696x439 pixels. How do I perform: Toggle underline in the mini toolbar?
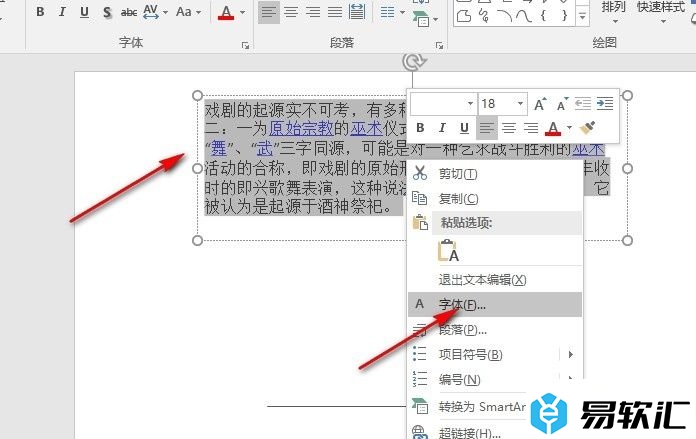[x=464, y=128]
